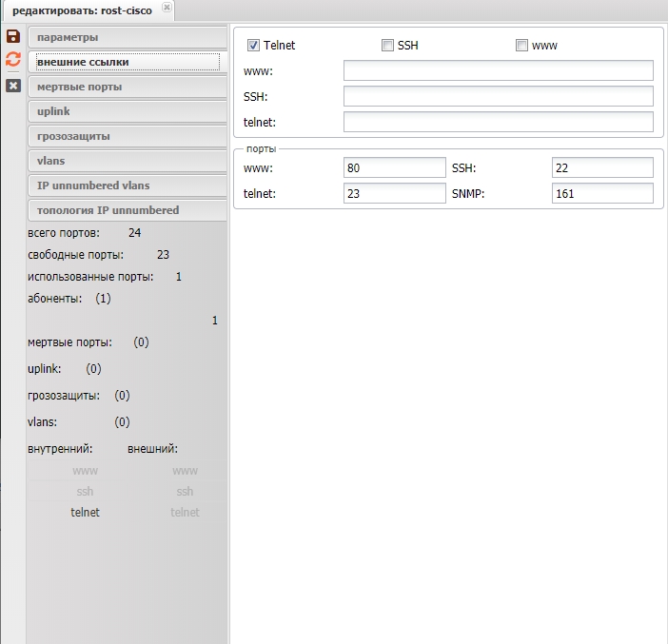Expand the параметры section

[x=127, y=37]
